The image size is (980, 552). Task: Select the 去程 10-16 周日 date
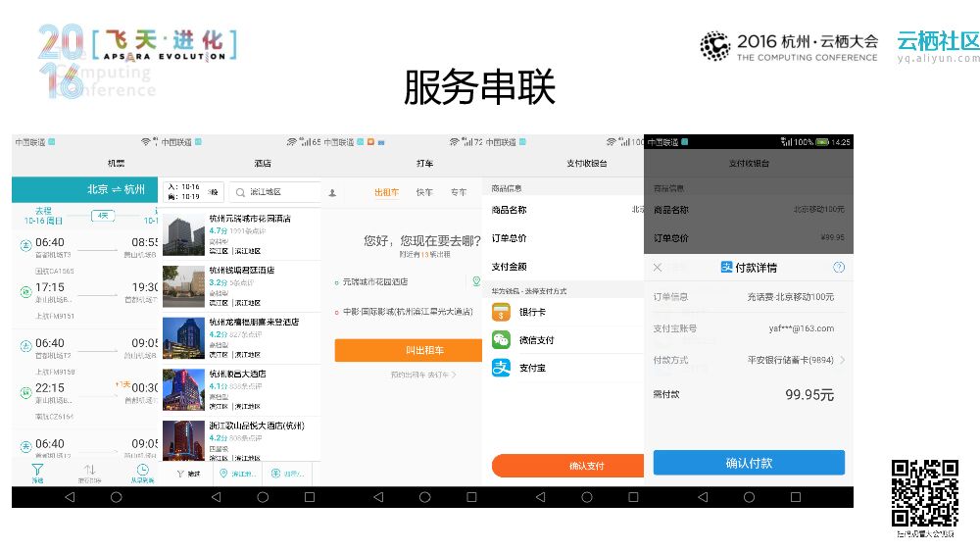pyautogui.click(x=44, y=216)
